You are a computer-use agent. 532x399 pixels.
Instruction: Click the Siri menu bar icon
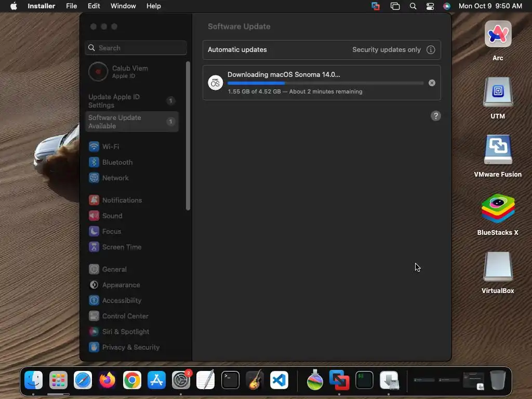pos(447,6)
